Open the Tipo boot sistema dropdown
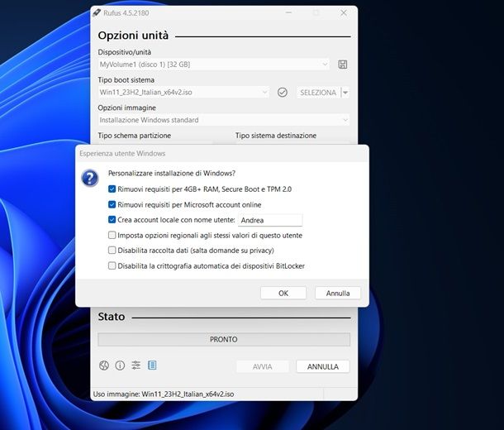Image resolution: width=504 pixels, height=430 pixels. [183, 93]
